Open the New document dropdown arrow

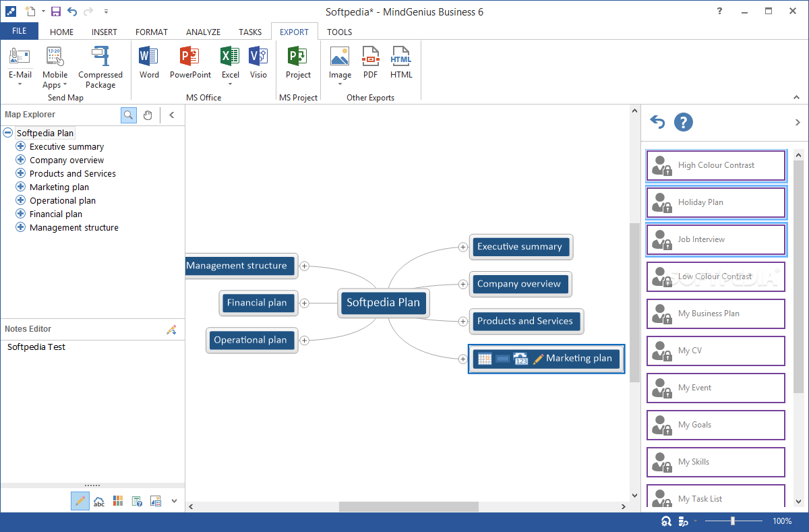click(43, 11)
